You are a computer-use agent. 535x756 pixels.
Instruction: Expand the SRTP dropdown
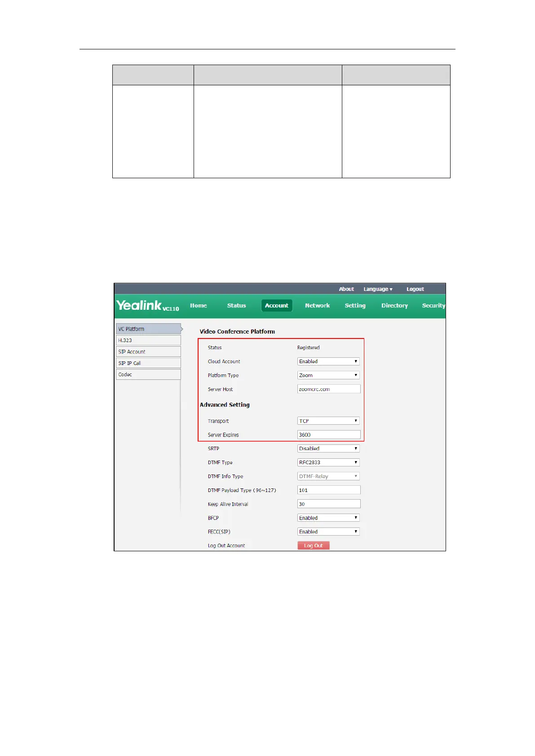click(x=328, y=448)
